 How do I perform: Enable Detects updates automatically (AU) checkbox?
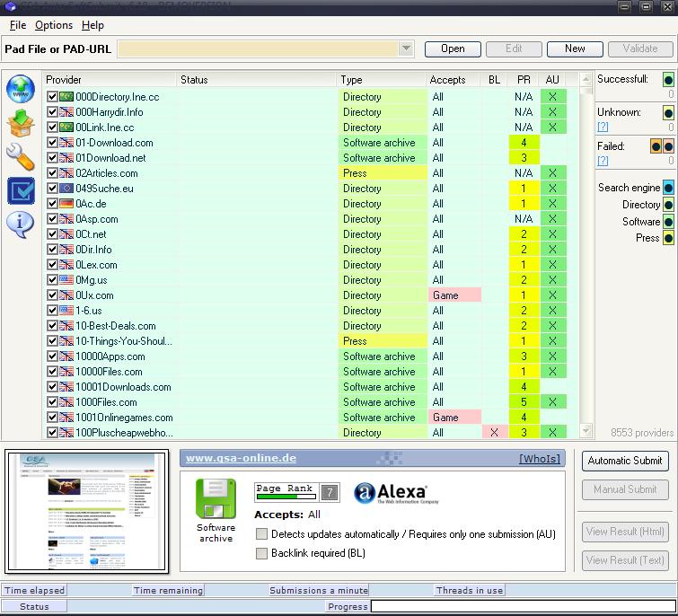[261, 534]
